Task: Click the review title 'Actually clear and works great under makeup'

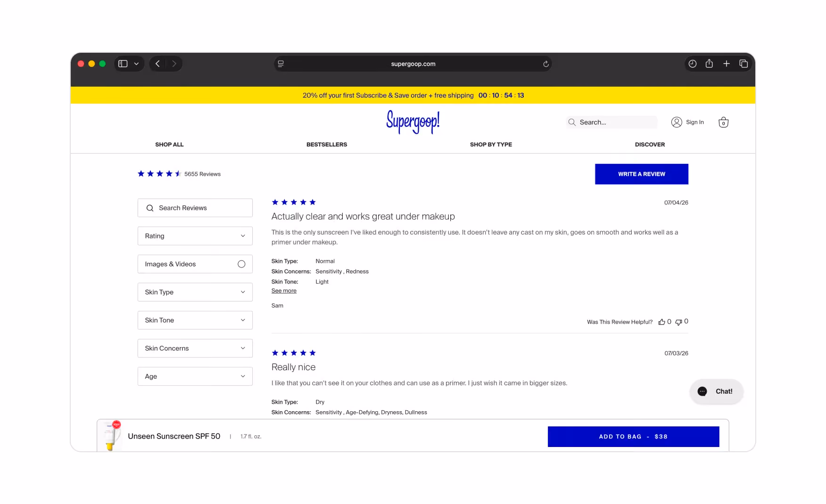Action: 363,216
